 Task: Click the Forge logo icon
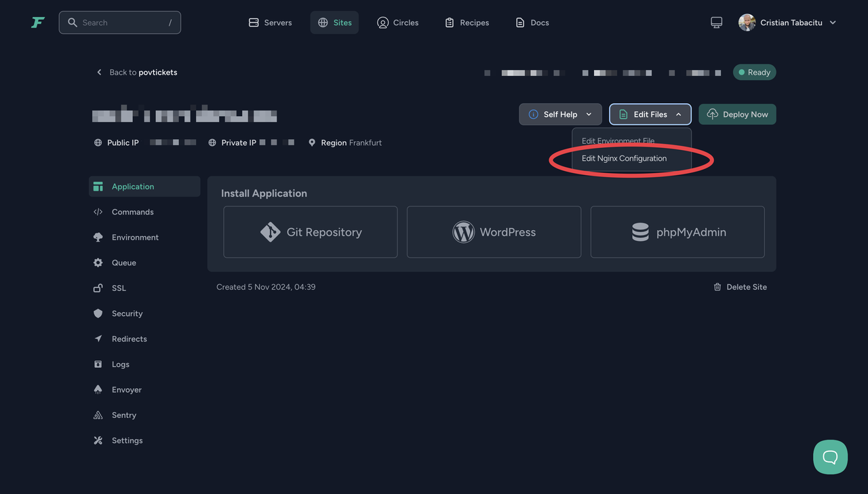point(37,22)
